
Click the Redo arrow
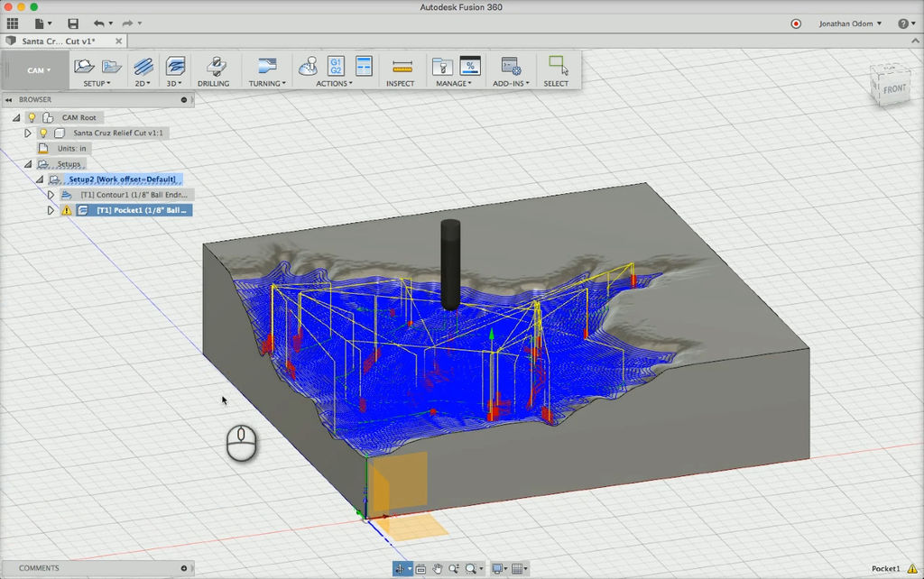point(127,23)
